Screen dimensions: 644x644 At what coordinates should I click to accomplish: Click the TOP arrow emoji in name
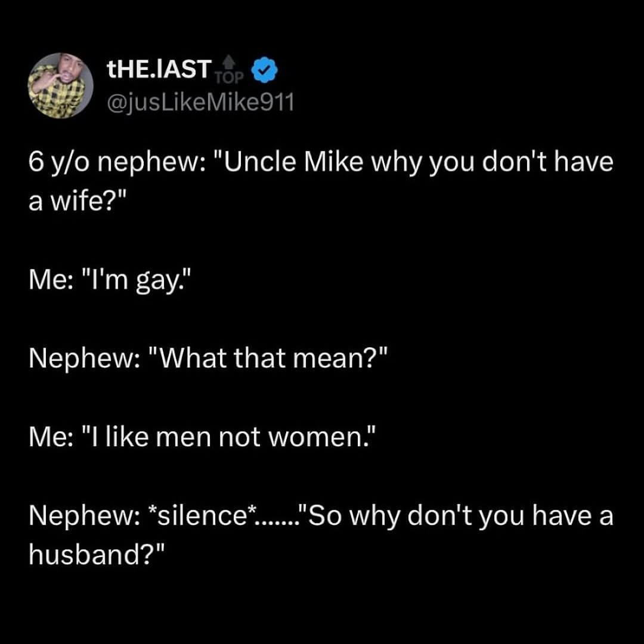(230, 69)
